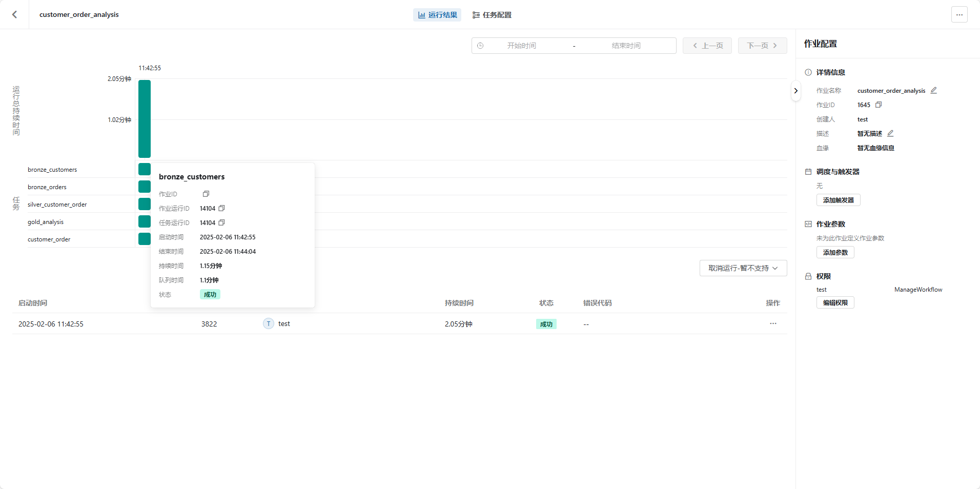The height and width of the screenshot is (489, 980).
Task: Click the 2025-02-06 11:42:55 run row start time
Action: pyautogui.click(x=51, y=324)
